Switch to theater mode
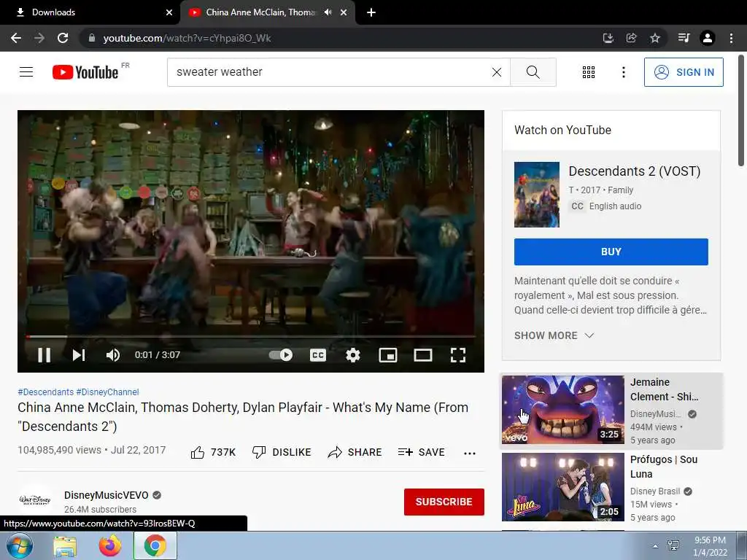747x560 pixels. pos(423,355)
